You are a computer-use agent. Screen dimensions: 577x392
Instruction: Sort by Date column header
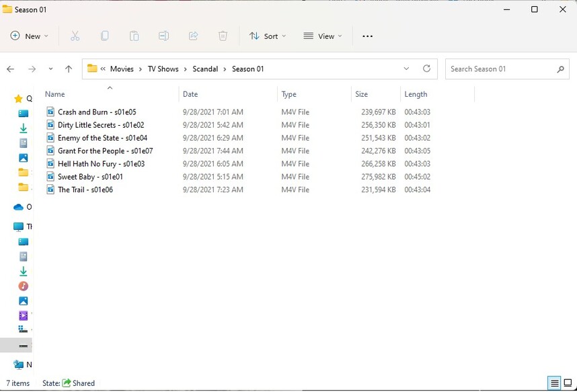pos(190,94)
